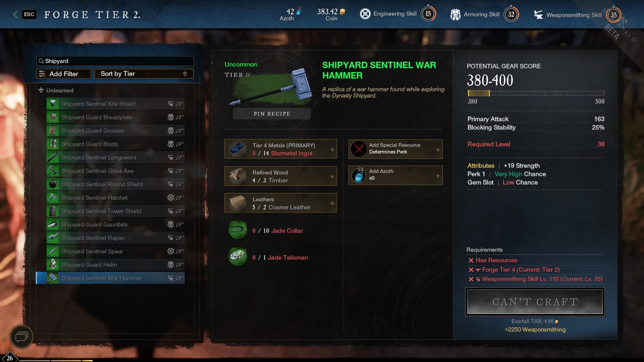Select Shipyard Guard Breastplate recipe

[115, 117]
